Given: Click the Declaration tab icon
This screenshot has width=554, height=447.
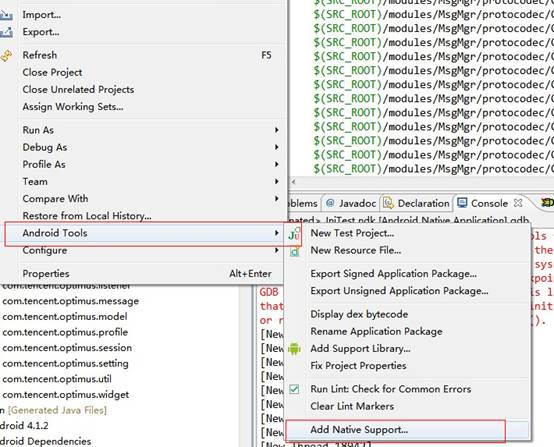Looking at the screenshot, I should 388,203.
